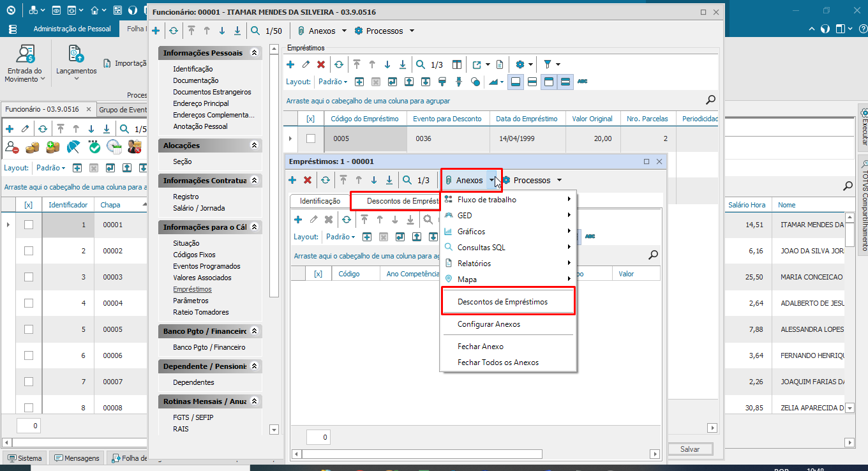Open column chooser icon in Empréstimos grid
The height and width of the screenshot is (471, 868).
click(x=457, y=64)
